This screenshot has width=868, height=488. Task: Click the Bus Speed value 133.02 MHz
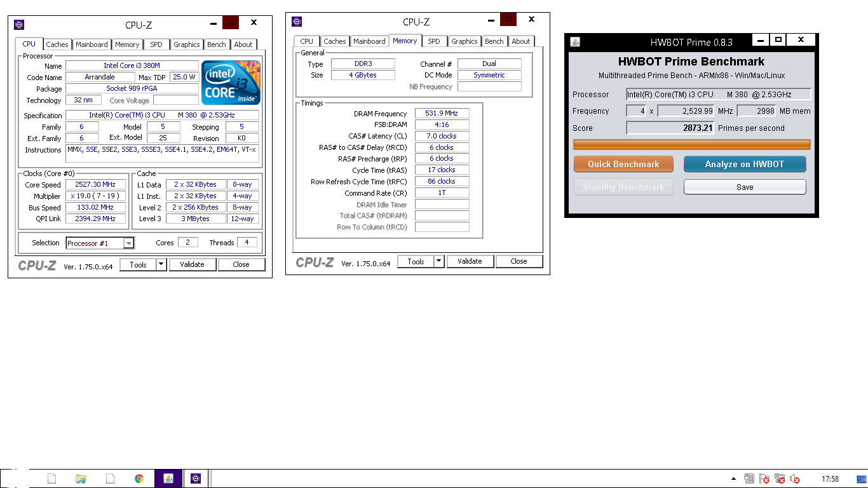point(95,207)
